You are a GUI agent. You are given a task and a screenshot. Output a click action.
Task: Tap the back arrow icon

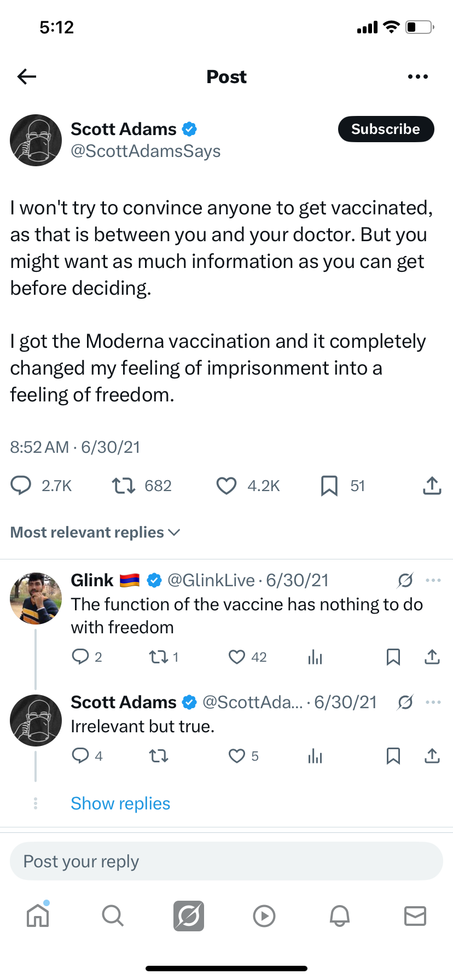coord(26,77)
